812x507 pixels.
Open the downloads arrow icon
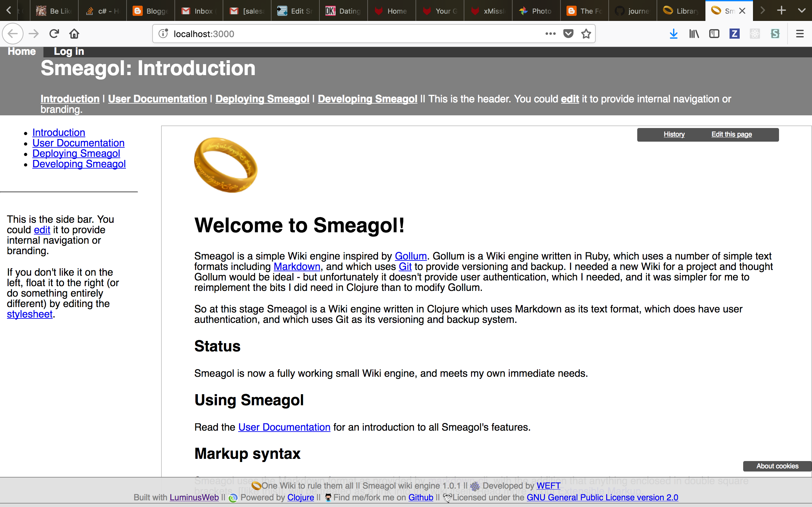pos(673,34)
